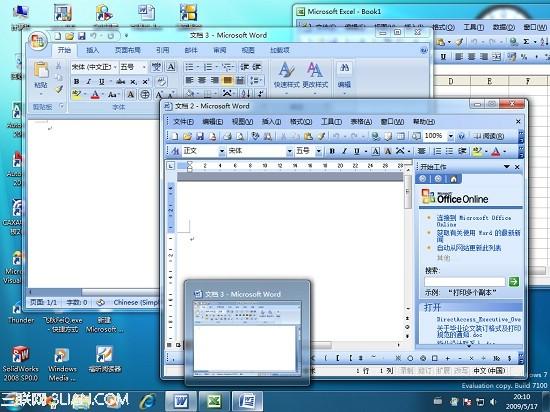The height and width of the screenshot is (412, 550).
Task: Open the 文件(F) menu in Word 2003
Action: click(184, 122)
